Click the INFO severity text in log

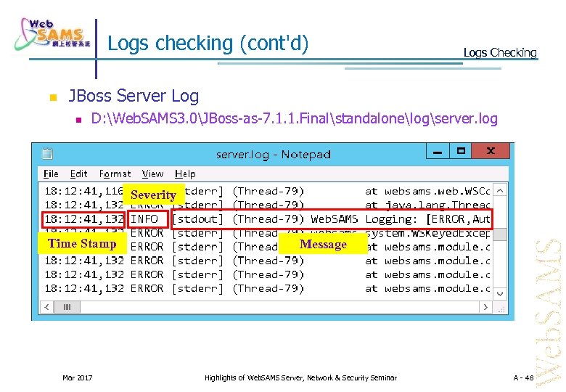coord(144,219)
